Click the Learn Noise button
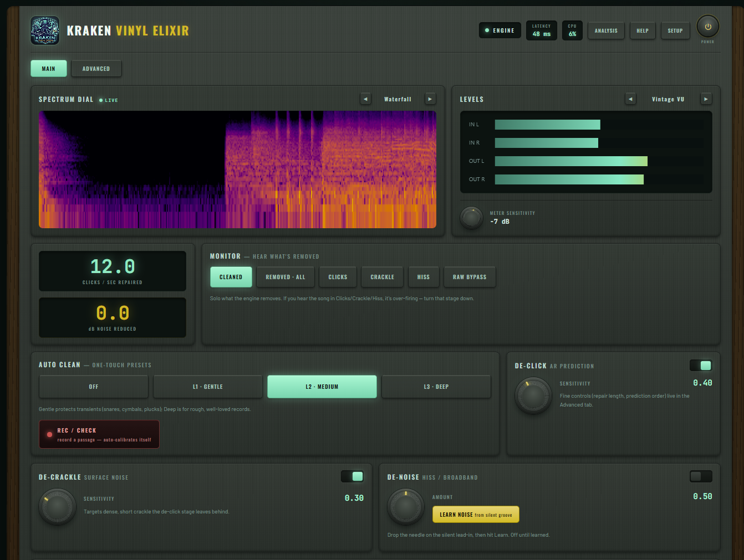This screenshot has width=744, height=560. point(476,515)
